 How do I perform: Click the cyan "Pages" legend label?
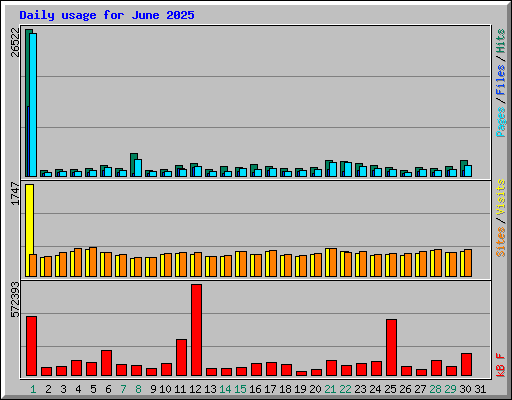pyautogui.click(x=500, y=122)
